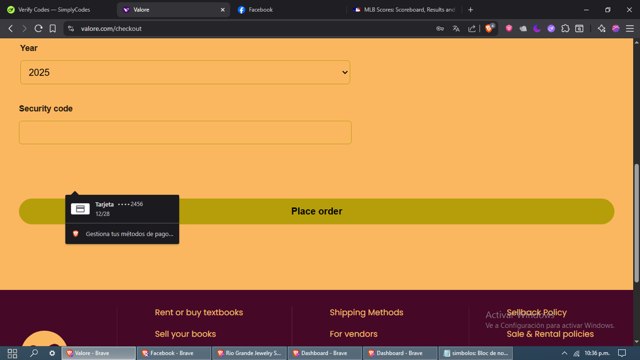The width and height of the screenshot is (640, 360).
Task: Switch to Verify Codes SimplyCodes tab
Action: (x=54, y=9)
